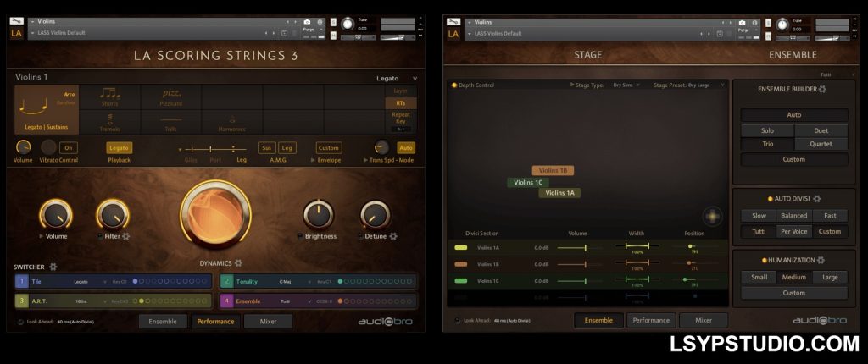Click the LA logo in right window
The height and width of the screenshot is (364, 868).
click(x=453, y=34)
